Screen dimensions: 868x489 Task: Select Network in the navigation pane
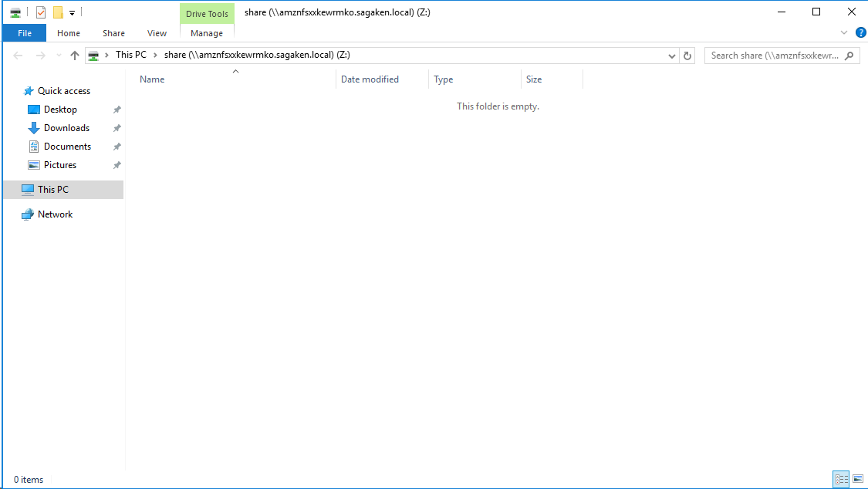pyautogui.click(x=55, y=214)
